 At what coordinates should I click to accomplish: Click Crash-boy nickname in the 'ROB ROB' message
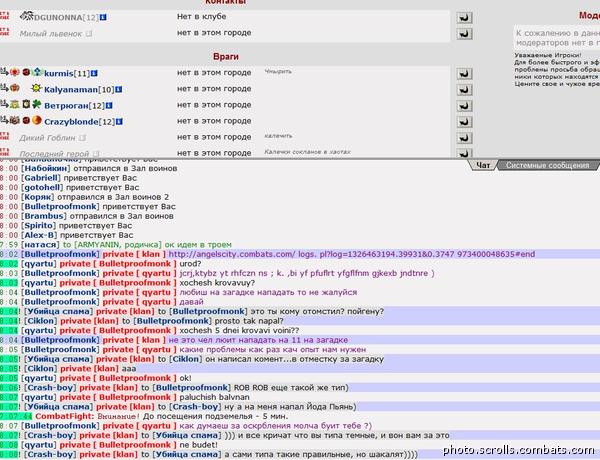point(50,388)
